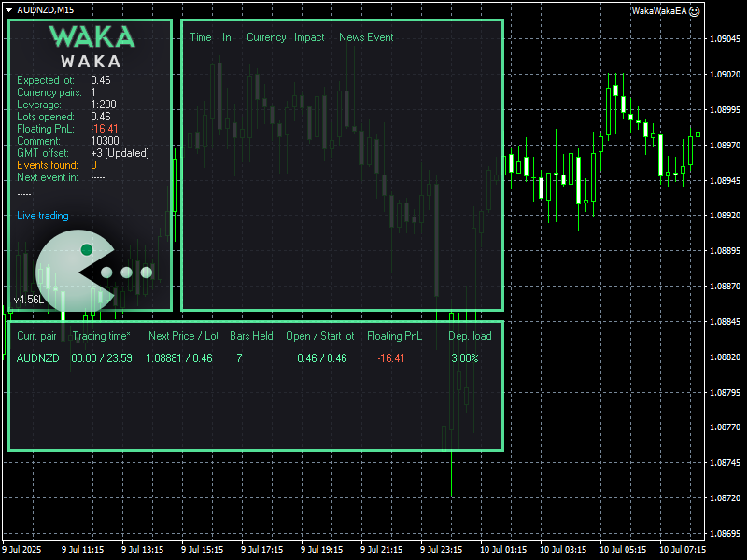
Task: Select the Live trading link
Action: click(43, 216)
